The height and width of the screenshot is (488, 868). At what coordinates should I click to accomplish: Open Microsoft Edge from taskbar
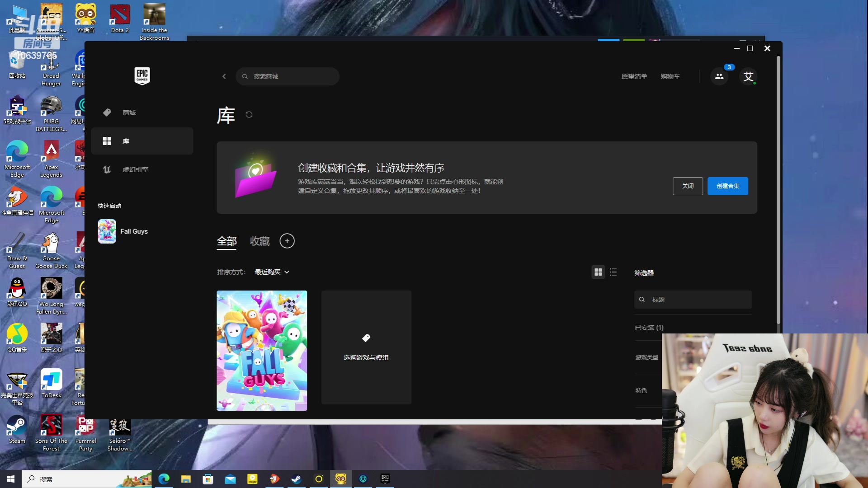coord(164,479)
